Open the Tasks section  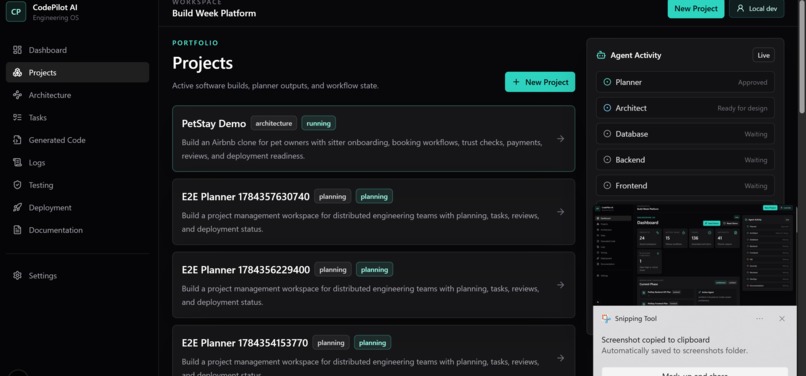click(x=77, y=117)
